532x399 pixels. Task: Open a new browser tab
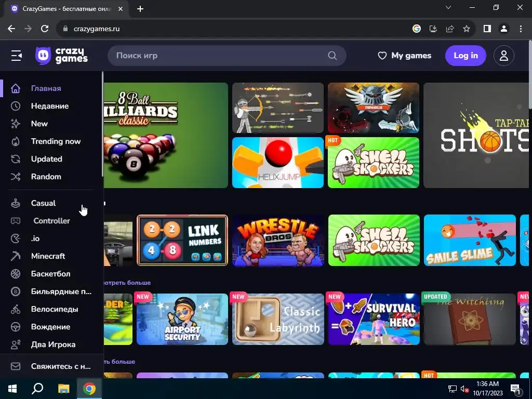pyautogui.click(x=140, y=9)
